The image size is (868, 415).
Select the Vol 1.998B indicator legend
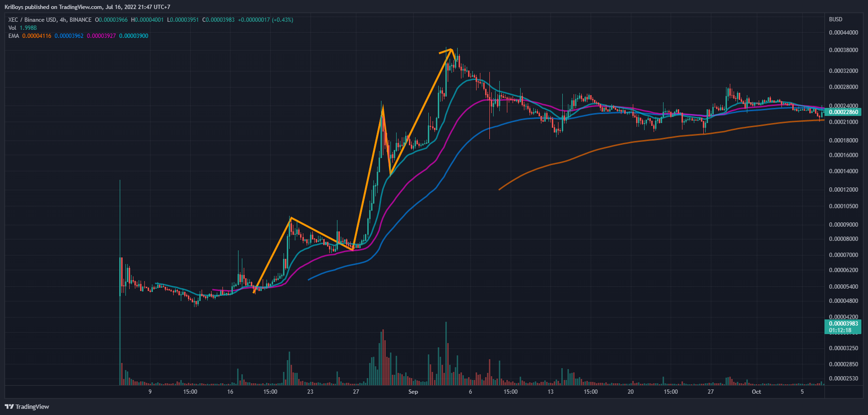[x=22, y=28]
